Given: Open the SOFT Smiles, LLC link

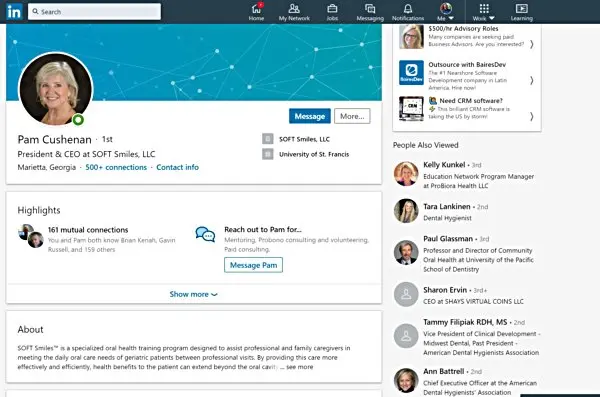Looking at the screenshot, I should pyautogui.click(x=304, y=139).
